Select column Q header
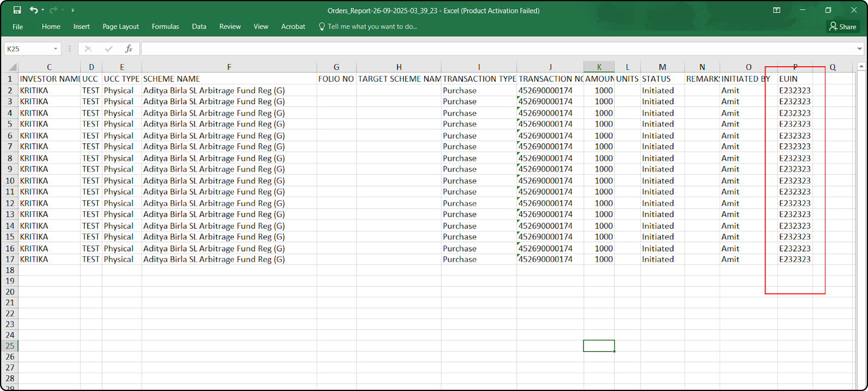The height and width of the screenshot is (391, 868). [x=833, y=67]
